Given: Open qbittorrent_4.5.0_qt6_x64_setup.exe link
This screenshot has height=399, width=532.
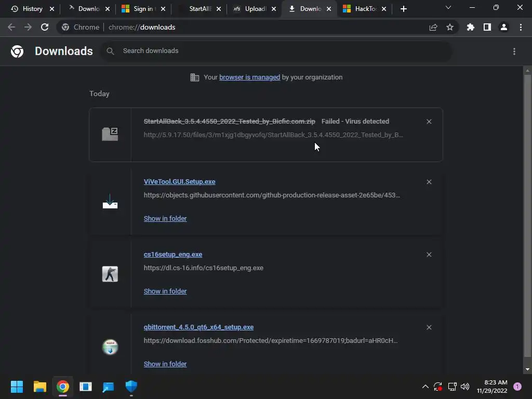Looking at the screenshot, I should (x=198, y=327).
